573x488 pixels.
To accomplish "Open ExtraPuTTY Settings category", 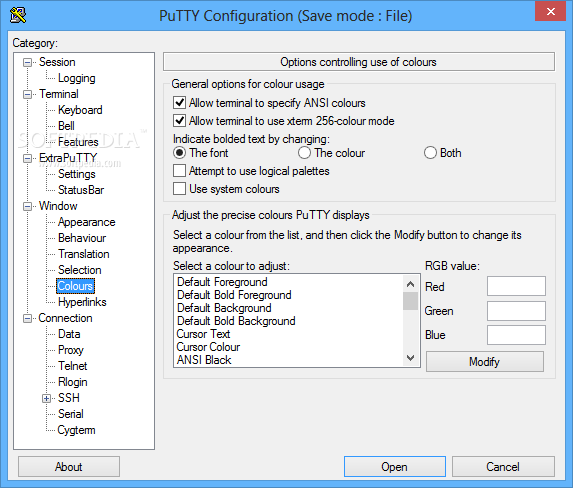I will coord(76,174).
